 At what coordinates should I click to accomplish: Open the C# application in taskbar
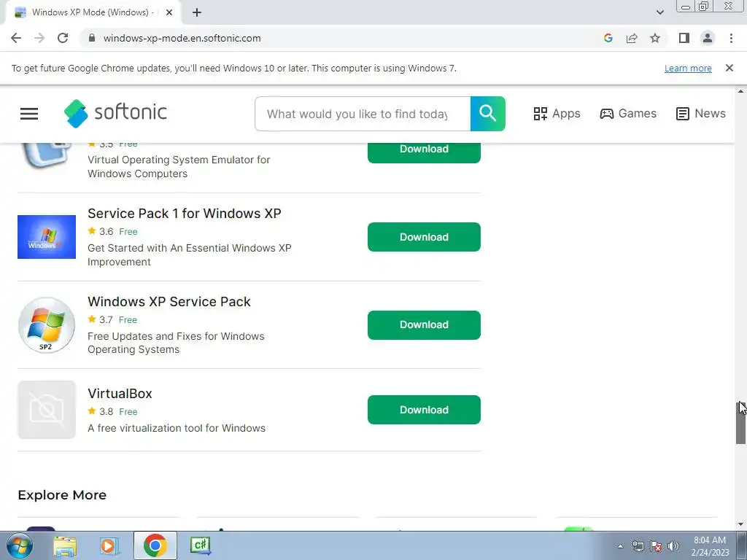click(x=201, y=545)
